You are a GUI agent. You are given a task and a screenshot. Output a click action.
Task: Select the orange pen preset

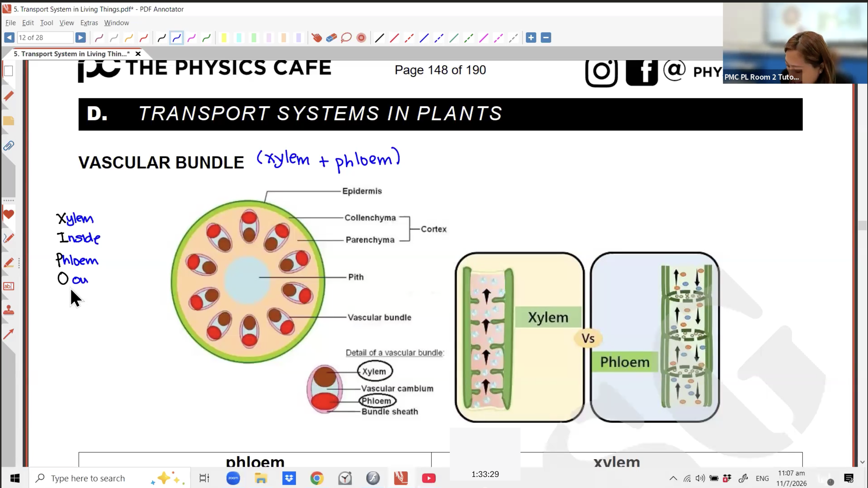pos(128,38)
